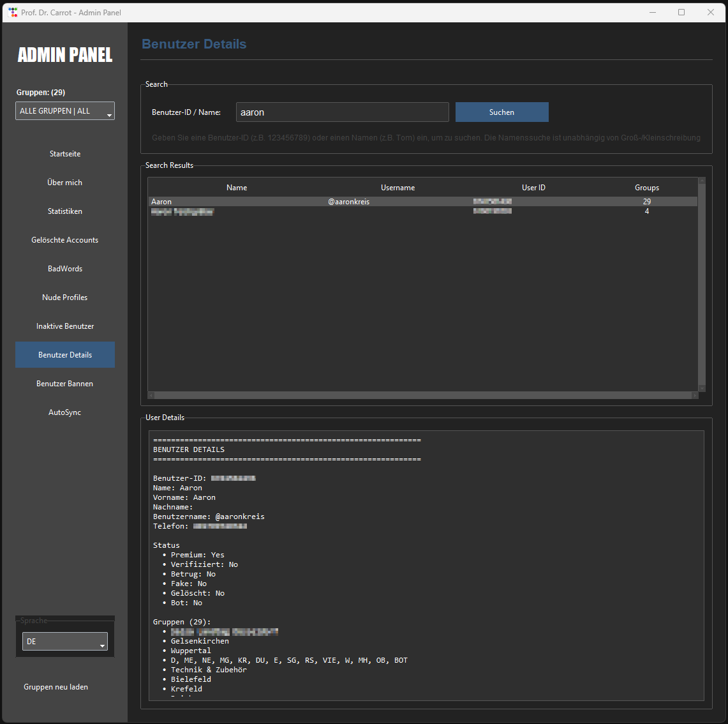Open the AutoSync section

pyautogui.click(x=65, y=412)
